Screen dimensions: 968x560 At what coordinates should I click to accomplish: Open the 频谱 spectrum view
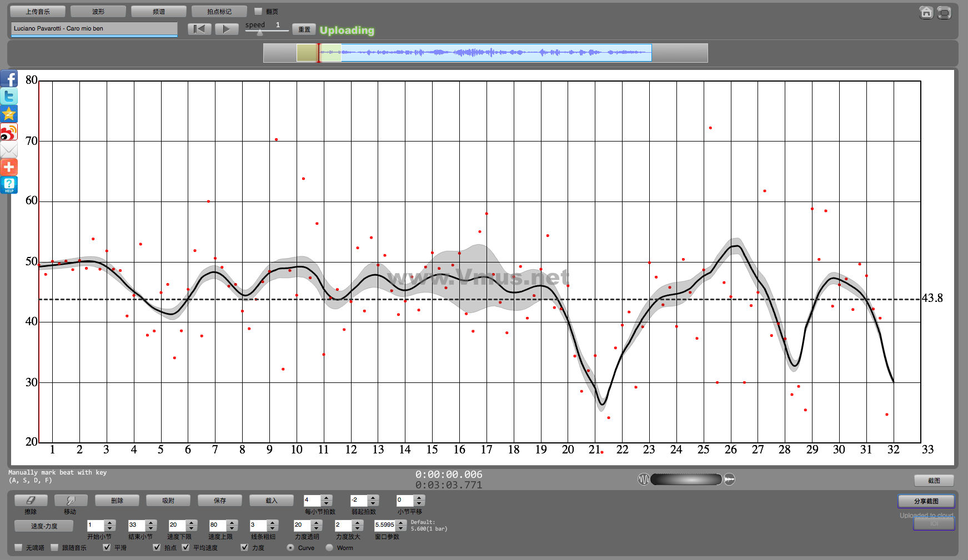pos(158,11)
